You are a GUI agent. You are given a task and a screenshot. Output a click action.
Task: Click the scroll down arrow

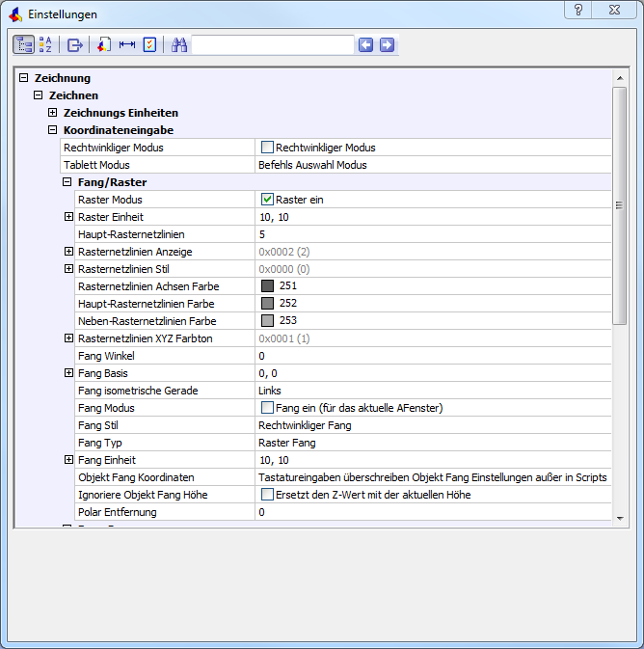(x=620, y=518)
